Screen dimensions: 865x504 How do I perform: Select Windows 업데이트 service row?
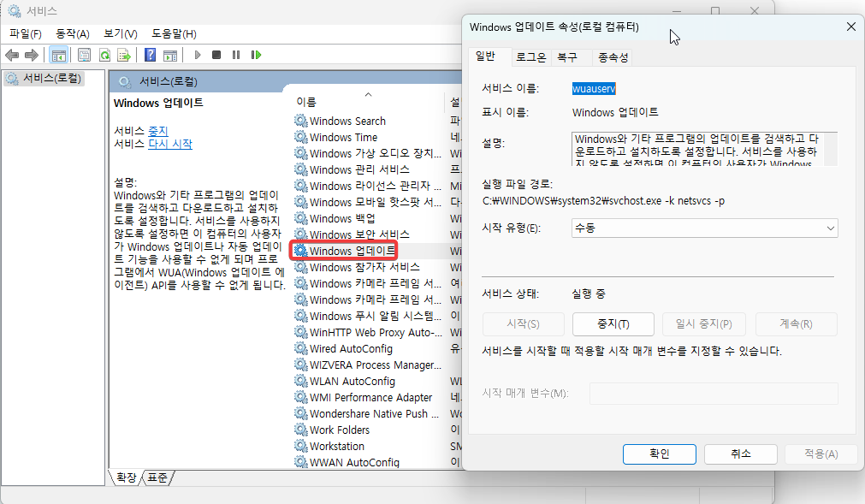(352, 251)
